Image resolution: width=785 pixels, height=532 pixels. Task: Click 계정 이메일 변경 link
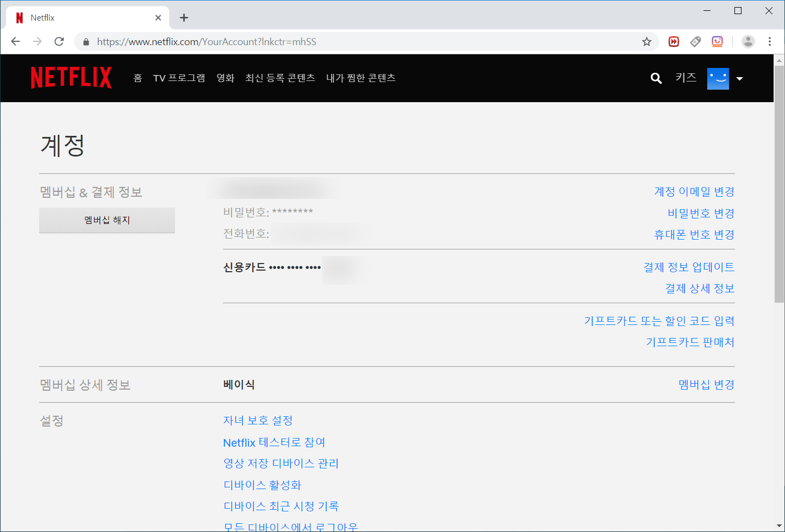tap(694, 192)
